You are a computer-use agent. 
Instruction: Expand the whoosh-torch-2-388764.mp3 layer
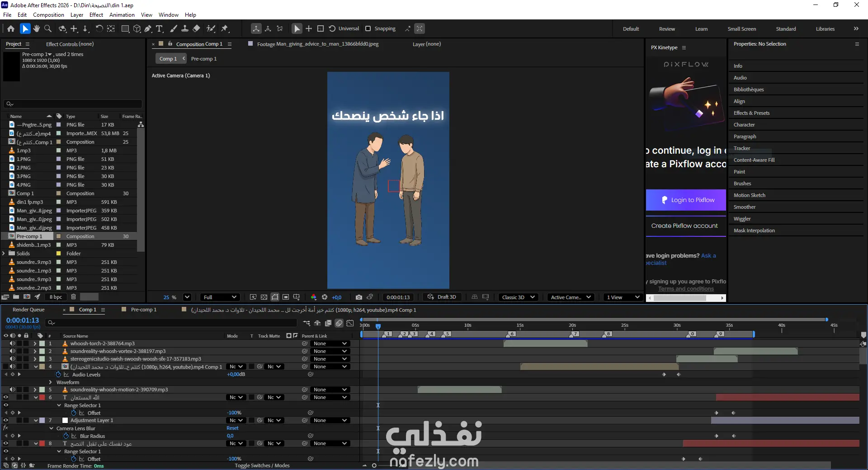click(35, 343)
